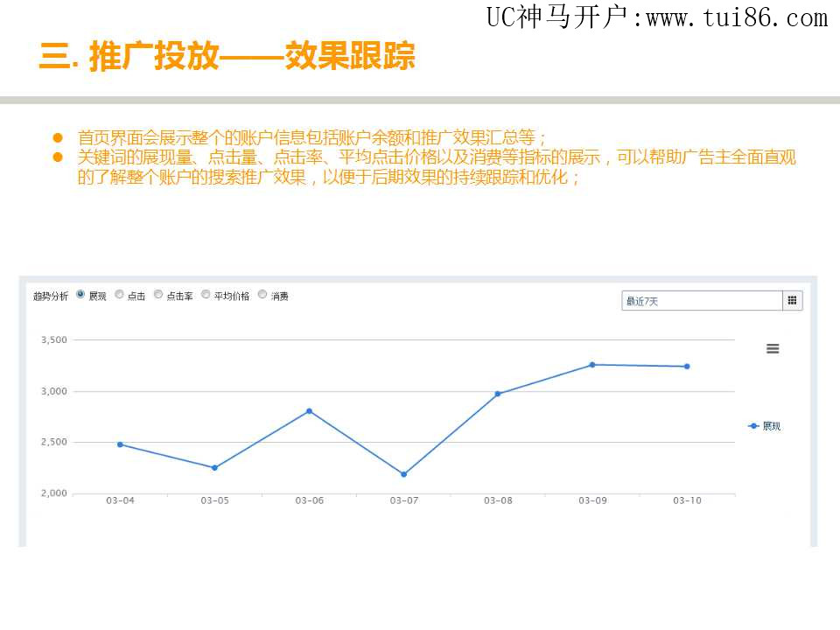This screenshot has height=630, width=840.
Task: Open the 最近7天 date range field
Action: [x=701, y=301]
